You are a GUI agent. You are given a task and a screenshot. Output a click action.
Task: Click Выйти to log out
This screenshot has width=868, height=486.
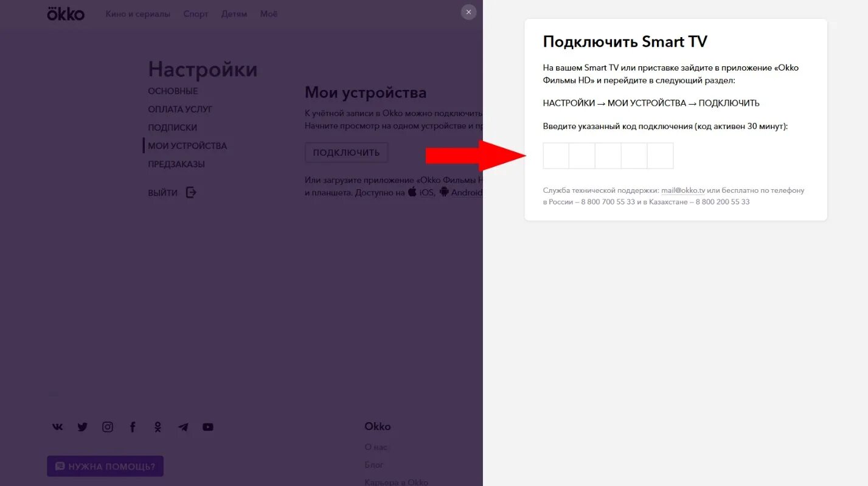(x=163, y=193)
